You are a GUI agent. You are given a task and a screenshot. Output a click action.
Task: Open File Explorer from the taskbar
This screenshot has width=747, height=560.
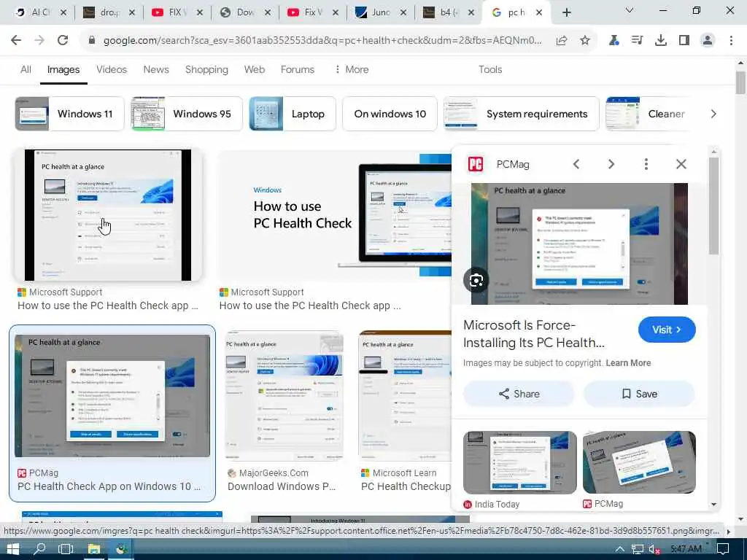tap(94, 549)
